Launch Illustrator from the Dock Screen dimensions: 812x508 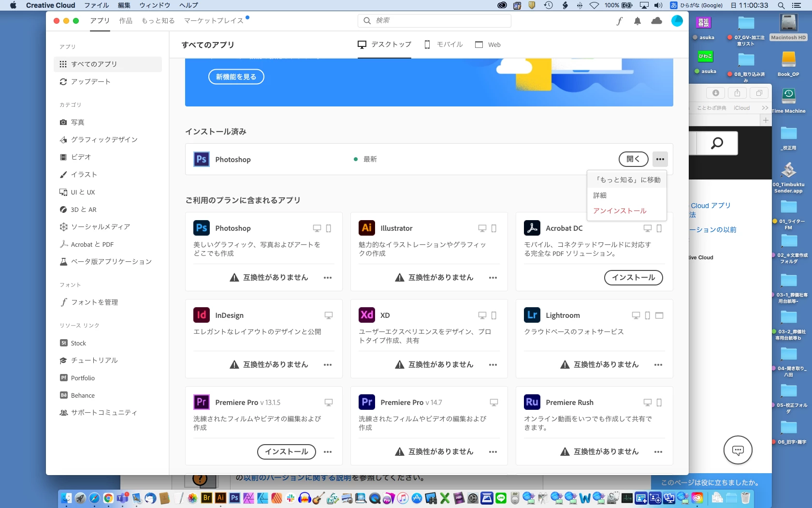coord(221,498)
